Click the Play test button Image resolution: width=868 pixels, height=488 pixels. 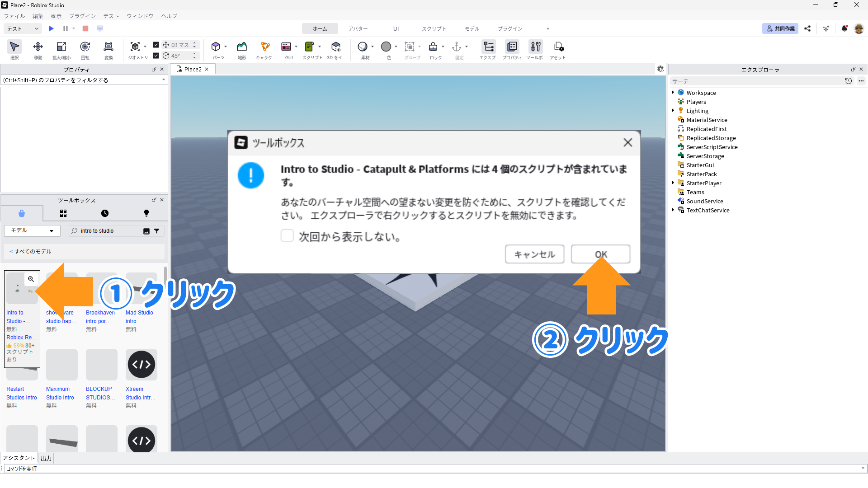(x=52, y=28)
